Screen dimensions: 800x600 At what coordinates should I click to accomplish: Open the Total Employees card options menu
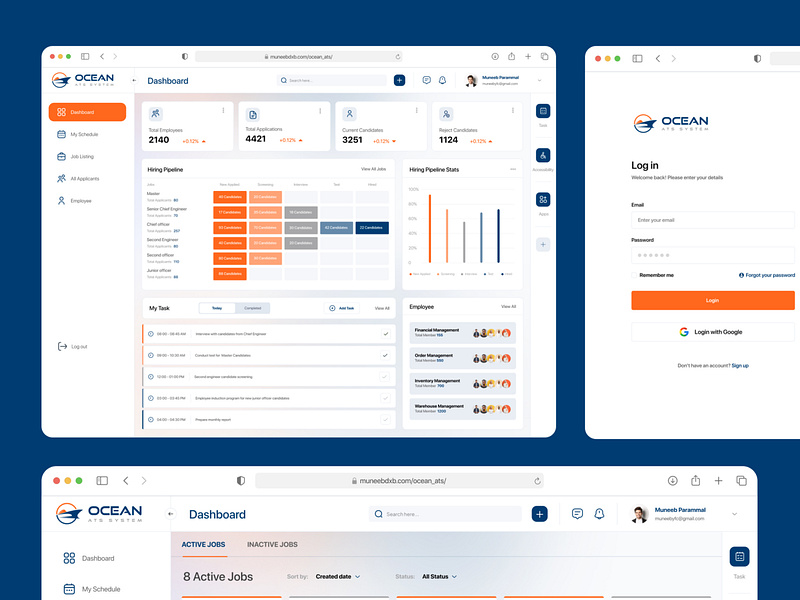pos(223,110)
